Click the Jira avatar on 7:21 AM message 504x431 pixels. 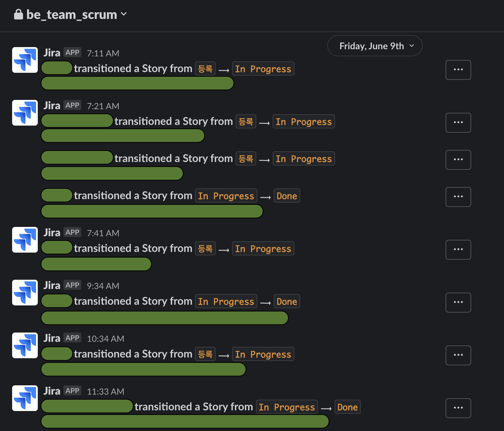tap(25, 113)
